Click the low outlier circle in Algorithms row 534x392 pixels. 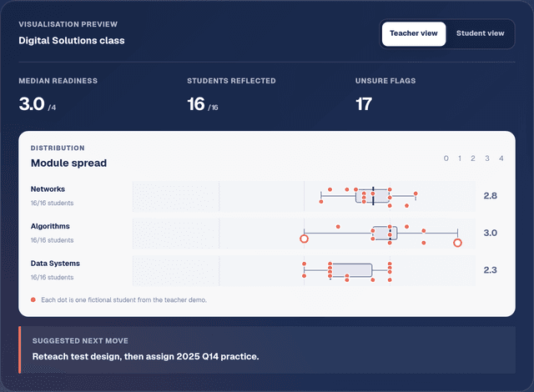[x=304, y=239]
